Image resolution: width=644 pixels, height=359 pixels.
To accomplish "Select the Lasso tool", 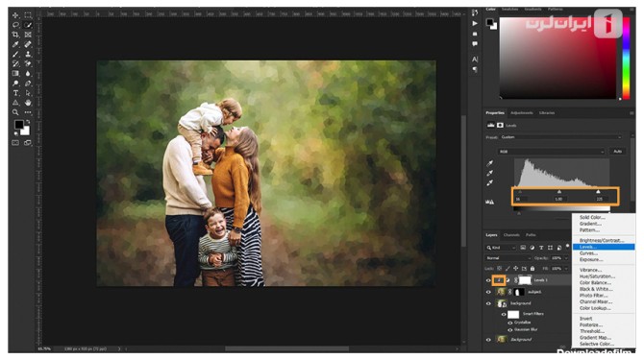I will click(x=15, y=25).
